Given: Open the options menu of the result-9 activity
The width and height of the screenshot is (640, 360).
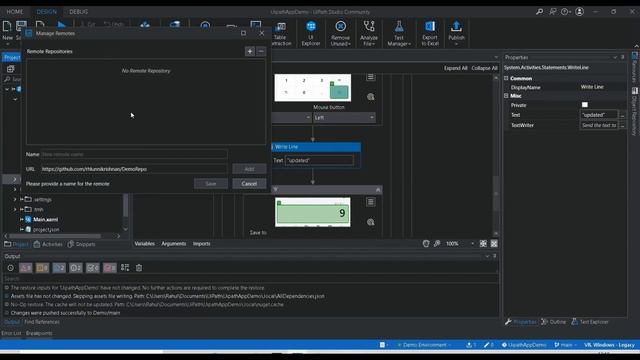Looking at the screenshot, I should click(x=371, y=202).
